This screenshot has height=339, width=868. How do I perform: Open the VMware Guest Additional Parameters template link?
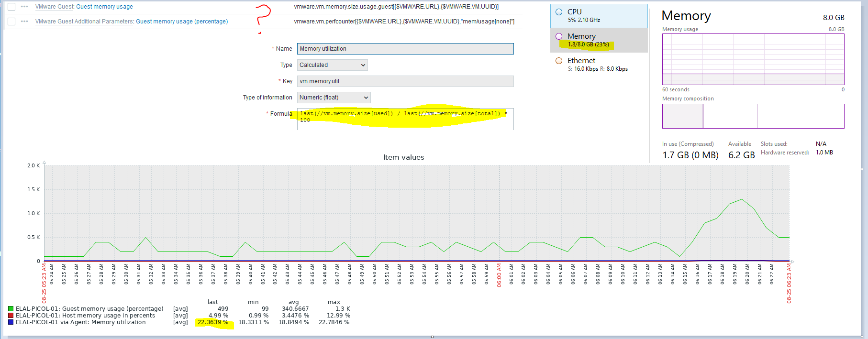coord(84,22)
